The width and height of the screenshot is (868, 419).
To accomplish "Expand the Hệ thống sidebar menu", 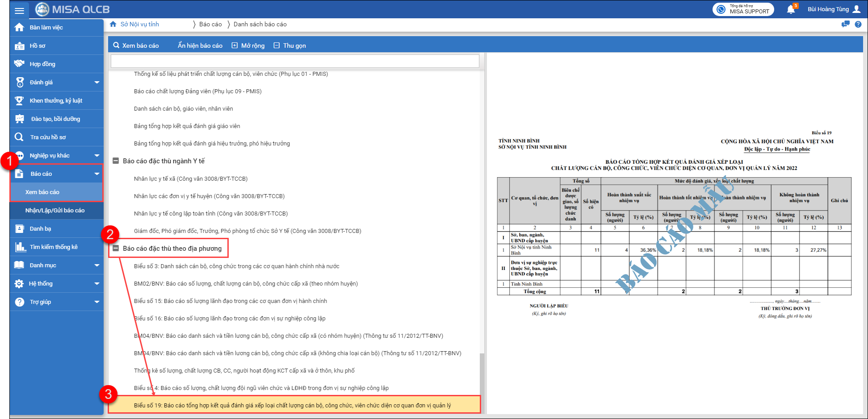I will tap(96, 284).
